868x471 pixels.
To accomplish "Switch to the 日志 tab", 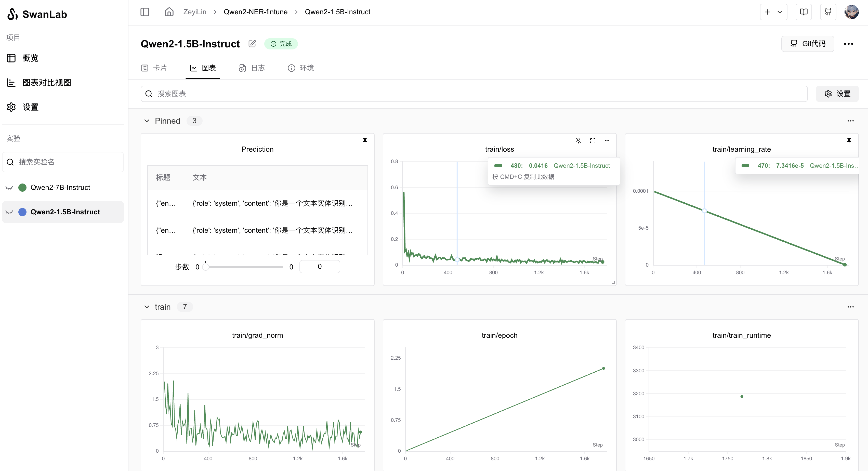I will coord(252,68).
